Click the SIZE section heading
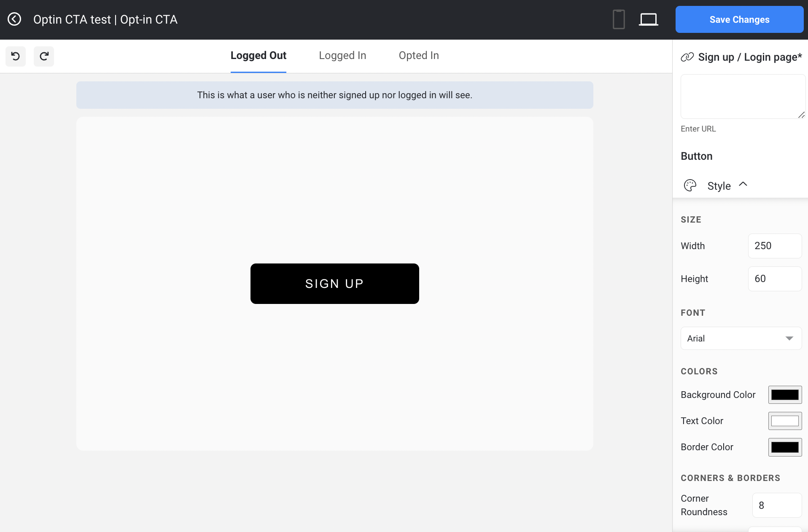 [x=691, y=220]
